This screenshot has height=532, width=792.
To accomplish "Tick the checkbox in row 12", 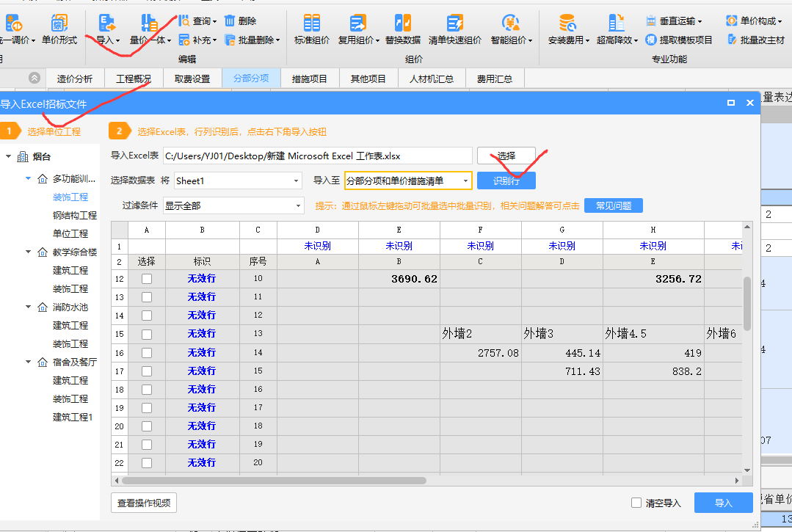I will pyautogui.click(x=147, y=279).
